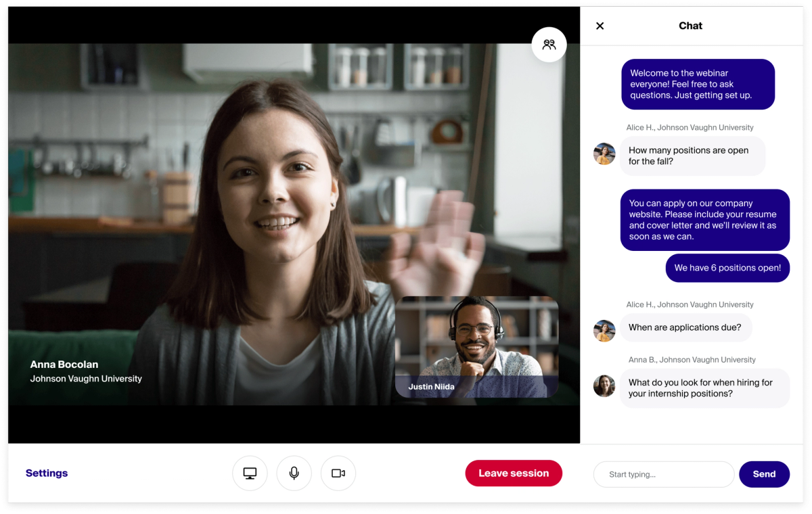Open the participants panel icon
This screenshot has height=514, width=812.
[x=549, y=44]
